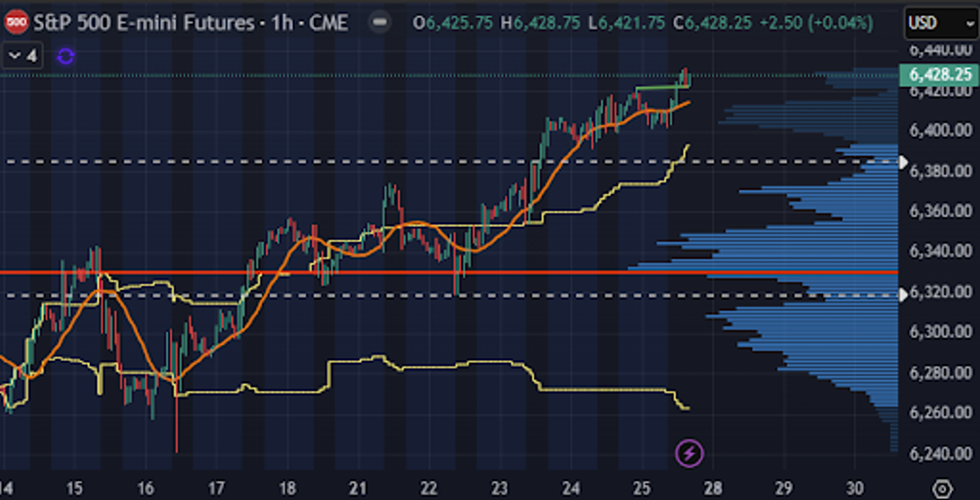This screenshot has width=980, height=500.
Task: Select the solid red horizontal line
Action: [449, 272]
